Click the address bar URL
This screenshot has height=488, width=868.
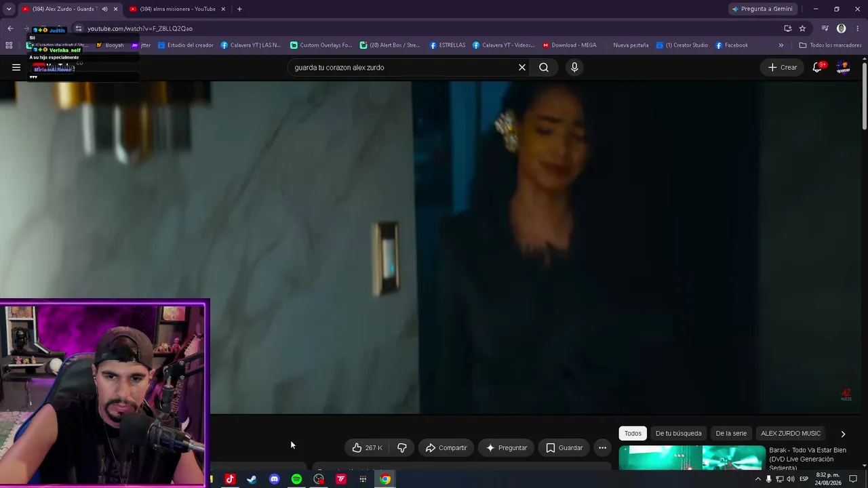tap(140, 28)
